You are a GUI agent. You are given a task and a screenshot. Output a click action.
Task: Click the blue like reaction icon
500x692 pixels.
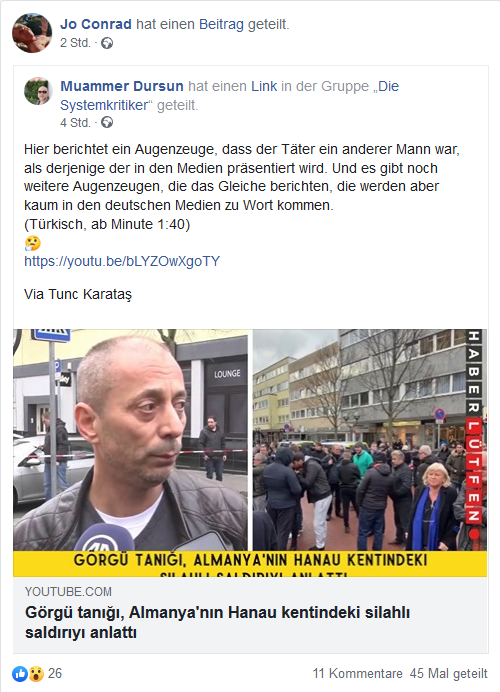point(20,673)
